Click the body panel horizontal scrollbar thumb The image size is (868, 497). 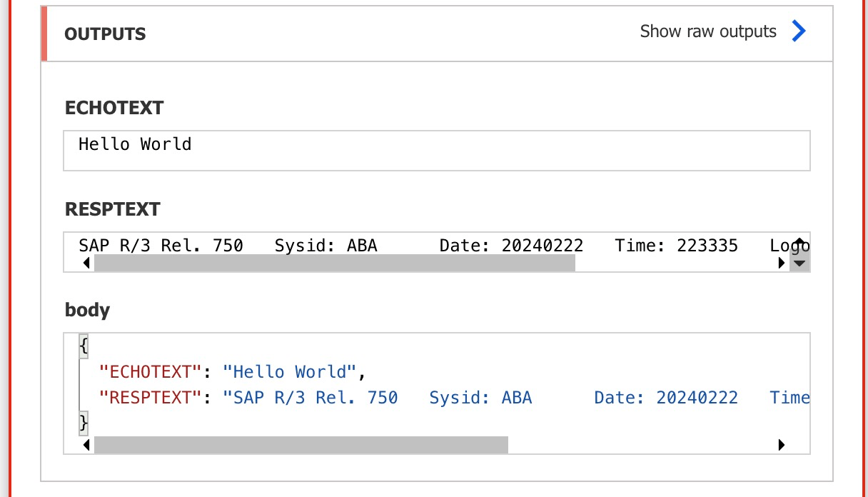coord(300,444)
